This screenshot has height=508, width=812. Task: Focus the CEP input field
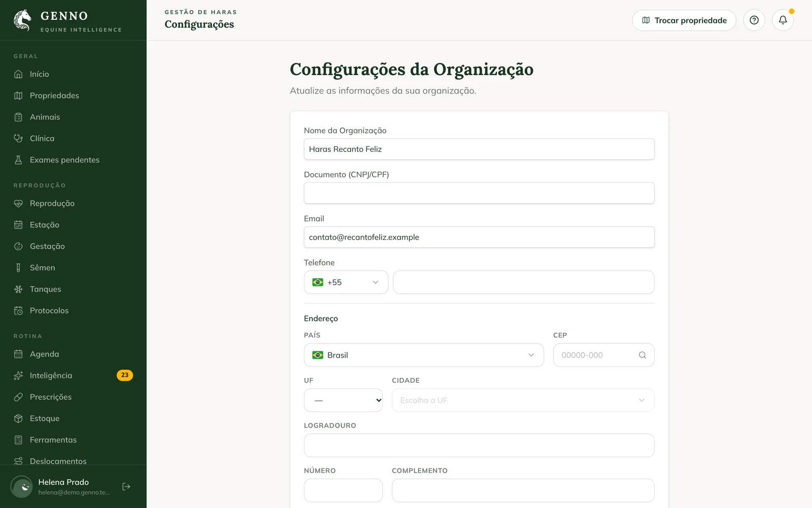604,355
